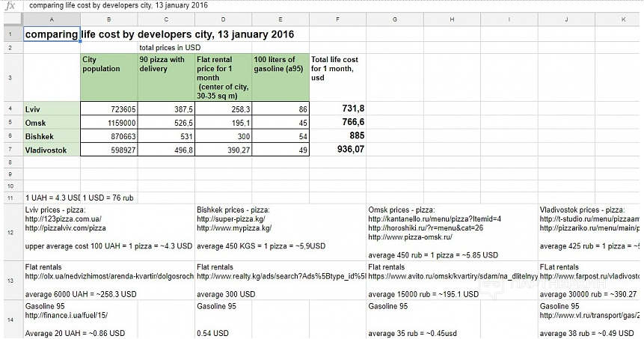
Task: Click '1 USD = 76 rub' cell
Action: pos(109,198)
